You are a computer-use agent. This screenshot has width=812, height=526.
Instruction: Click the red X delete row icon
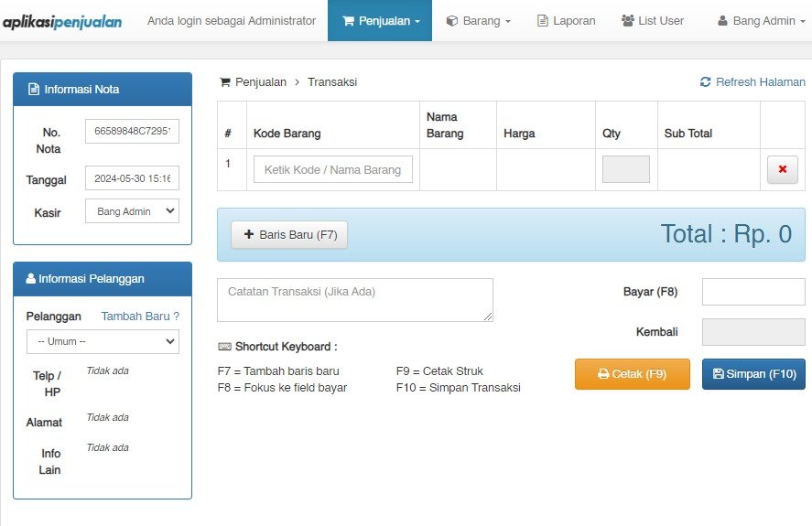(782, 168)
